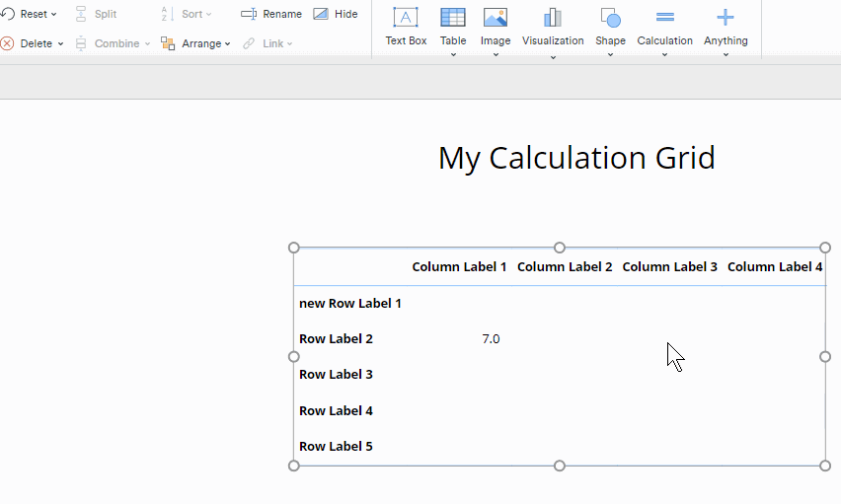Select the cell containing 7.0
The image size is (841, 504).
point(491,339)
